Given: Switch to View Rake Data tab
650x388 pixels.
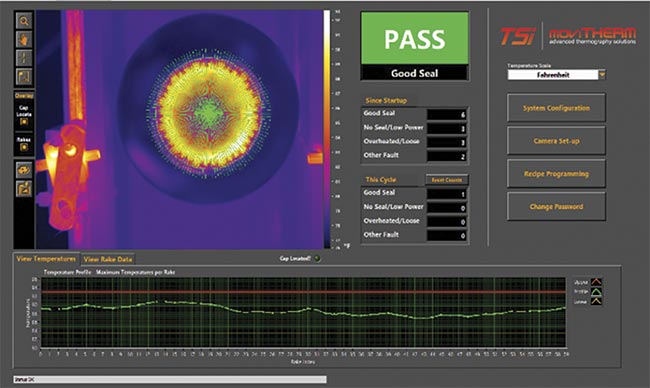Looking at the screenshot, I should (x=108, y=259).
